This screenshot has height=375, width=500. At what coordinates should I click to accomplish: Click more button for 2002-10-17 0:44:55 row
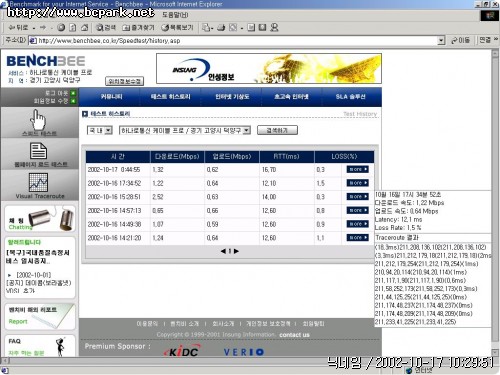tap(357, 169)
